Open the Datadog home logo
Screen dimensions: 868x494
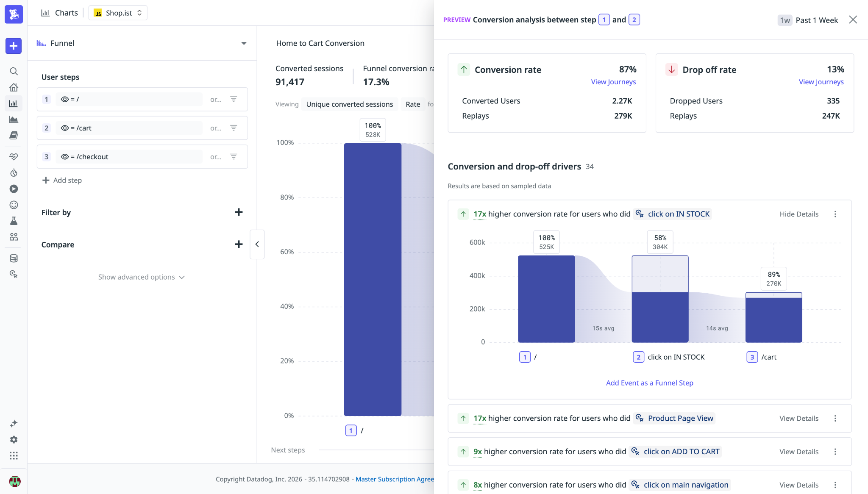(14, 14)
